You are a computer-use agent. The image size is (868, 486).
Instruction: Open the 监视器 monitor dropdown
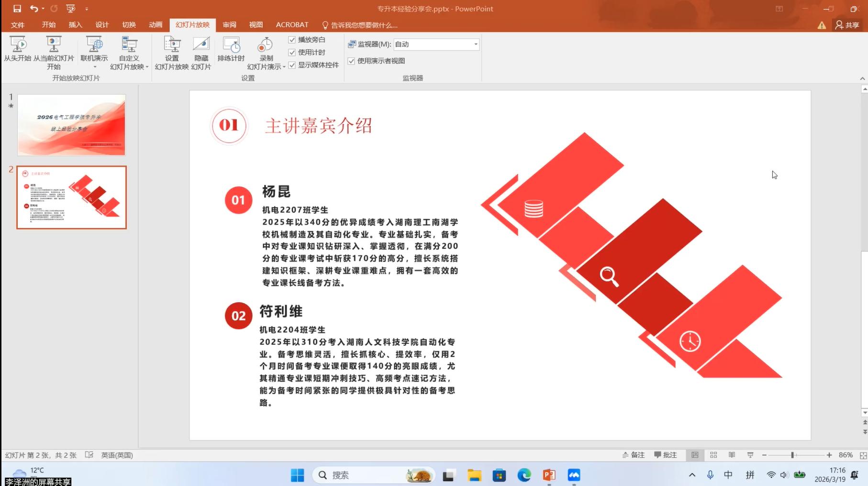475,44
